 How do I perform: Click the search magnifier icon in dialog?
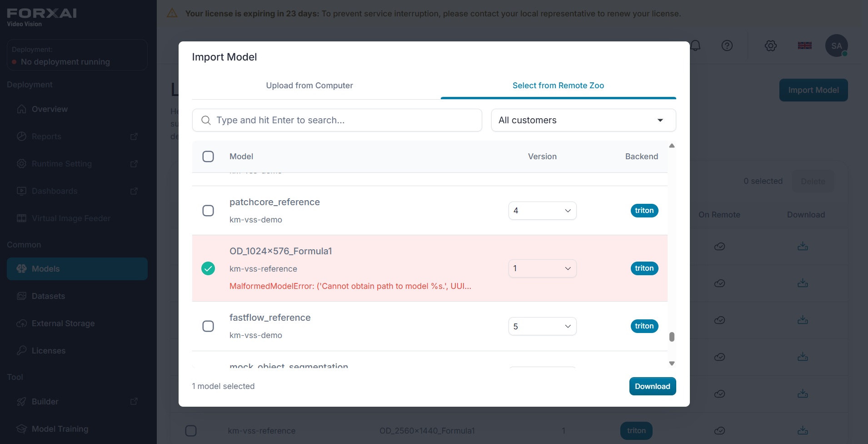tap(206, 120)
